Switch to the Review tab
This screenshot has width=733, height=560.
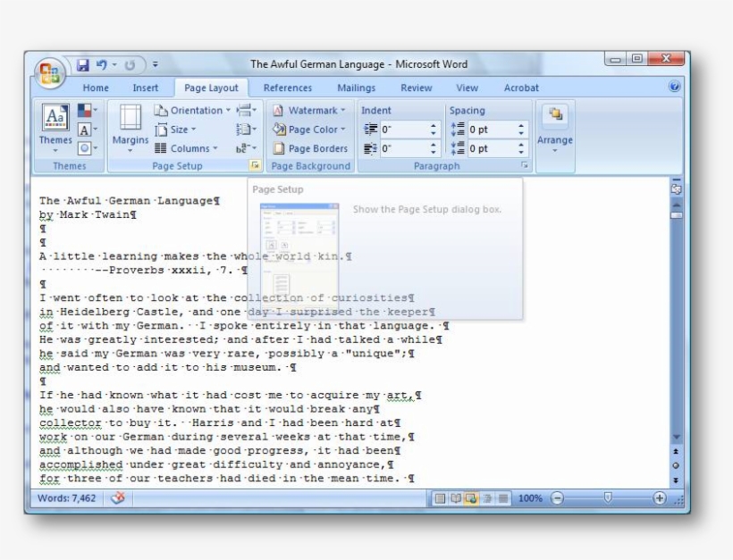coord(416,88)
